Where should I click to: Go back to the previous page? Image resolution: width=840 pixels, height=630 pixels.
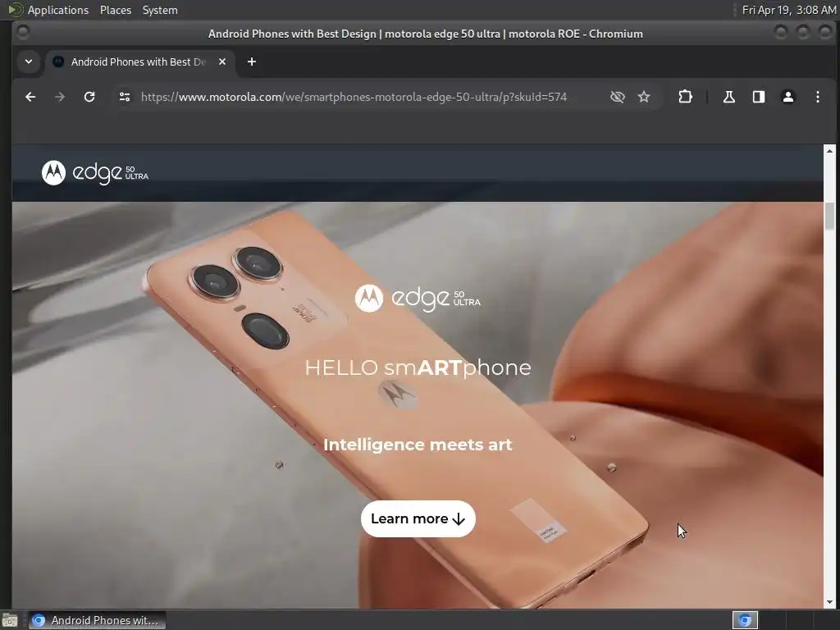coord(30,97)
